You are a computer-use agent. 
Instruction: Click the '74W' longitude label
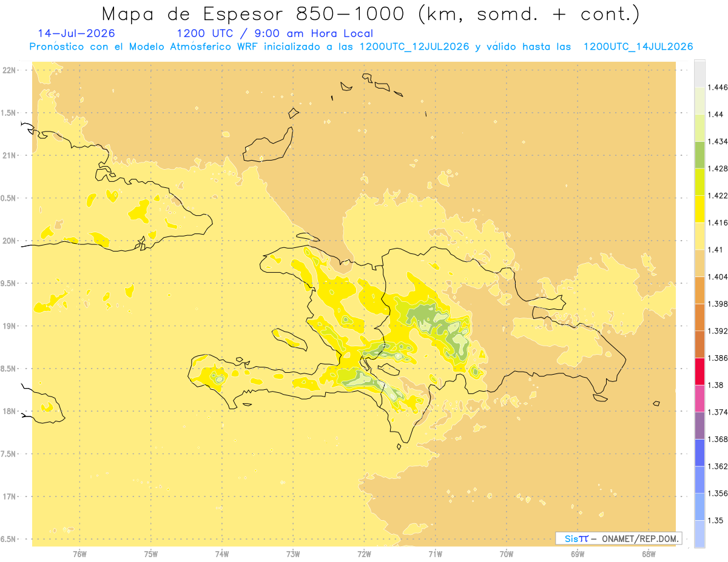tap(222, 554)
